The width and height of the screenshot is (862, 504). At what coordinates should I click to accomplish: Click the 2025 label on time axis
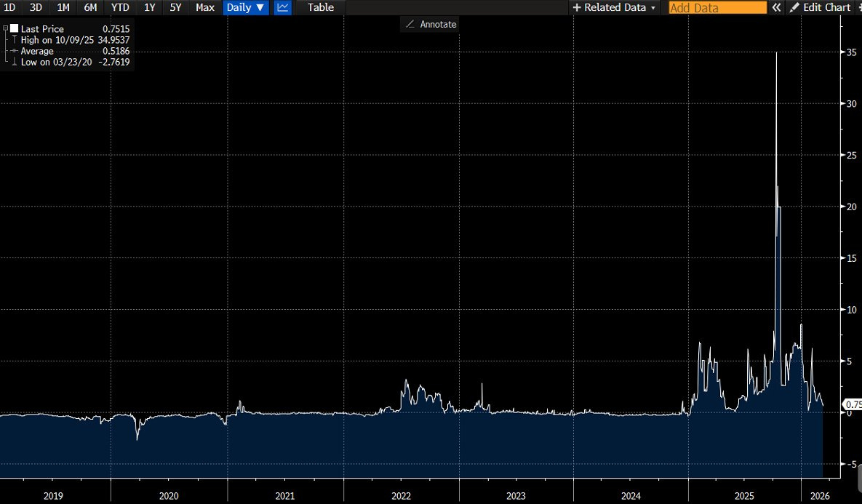click(744, 496)
